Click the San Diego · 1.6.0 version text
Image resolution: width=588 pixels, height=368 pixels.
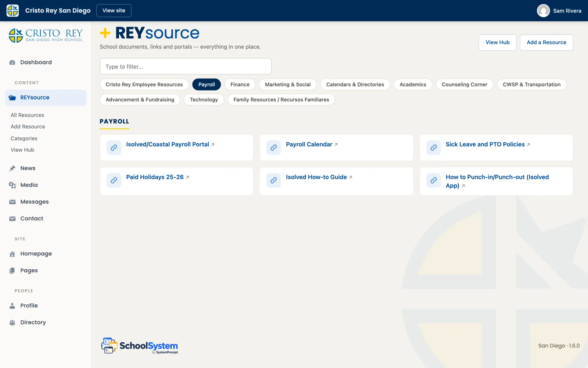[559, 346]
